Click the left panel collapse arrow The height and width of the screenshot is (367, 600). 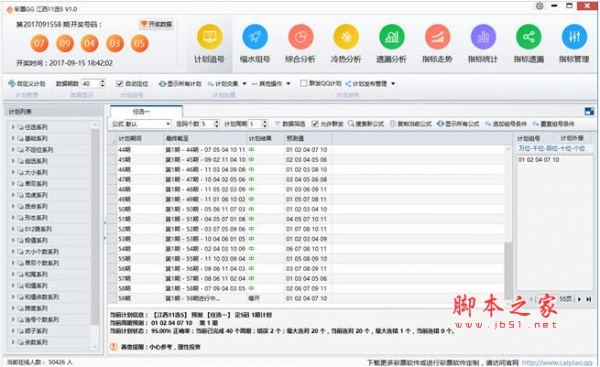tap(105, 223)
